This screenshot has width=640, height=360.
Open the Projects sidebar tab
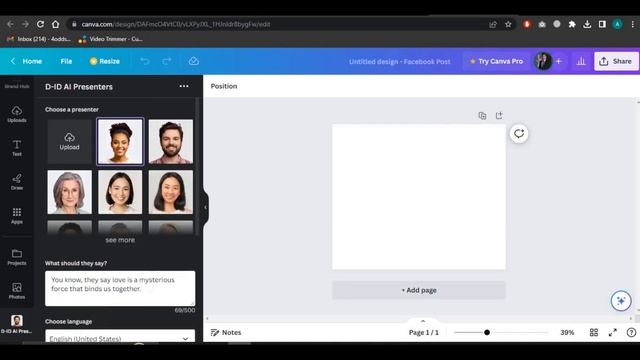pos(17,257)
